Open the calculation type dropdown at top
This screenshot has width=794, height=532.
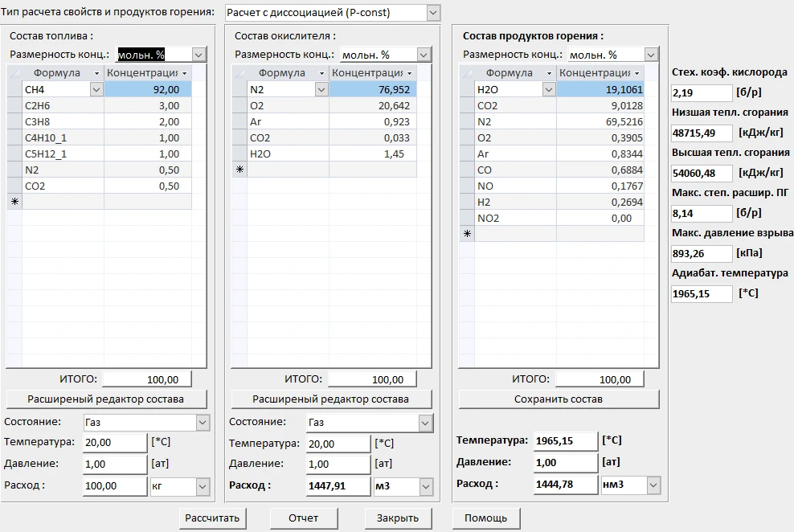click(x=433, y=13)
